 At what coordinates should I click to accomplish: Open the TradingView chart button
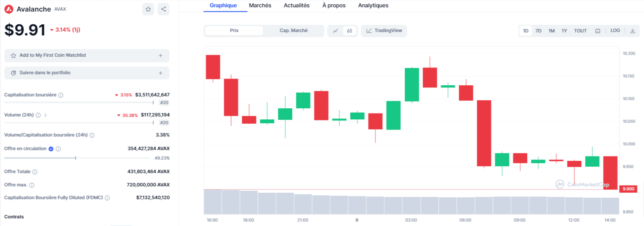pos(384,31)
